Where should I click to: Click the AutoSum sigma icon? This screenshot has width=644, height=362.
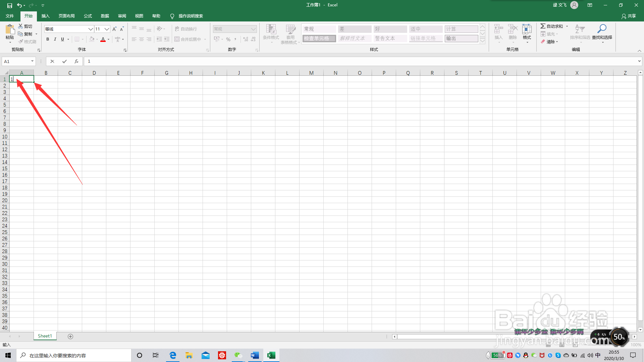[543, 26]
